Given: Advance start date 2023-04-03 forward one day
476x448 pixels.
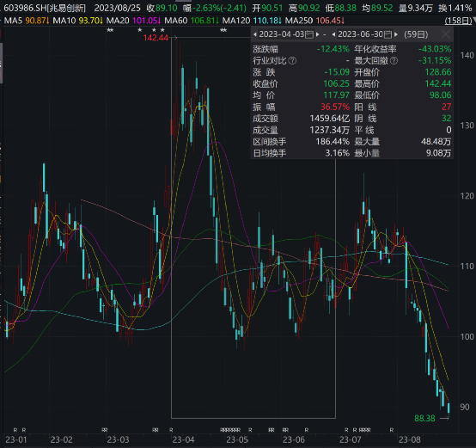Looking at the screenshot, I should click(318, 34).
